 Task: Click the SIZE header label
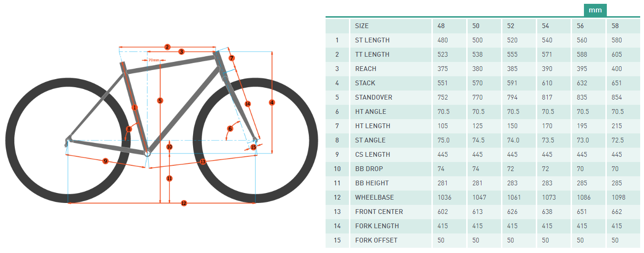click(362, 26)
